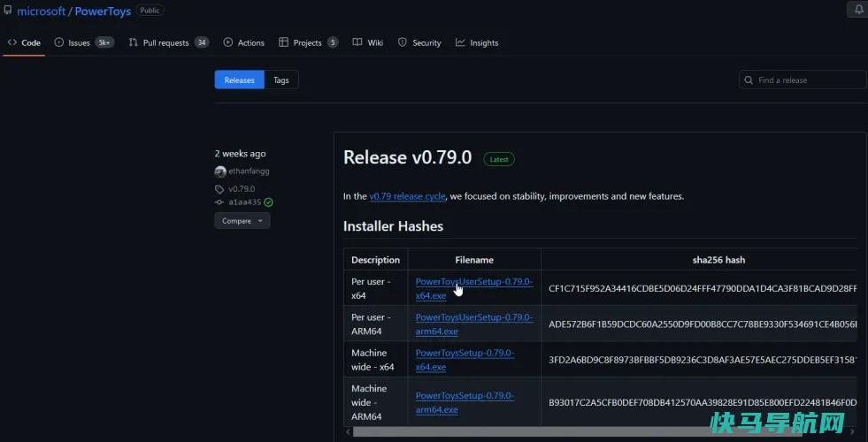868x442 pixels.
Task: Open the v0.79 release cycle link
Action: tap(407, 196)
